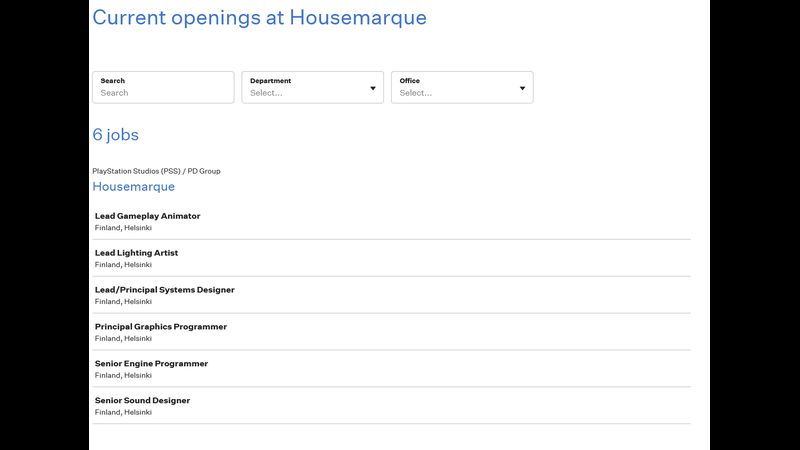Image resolution: width=800 pixels, height=450 pixels.
Task: Click the Office dropdown arrow icon
Action: click(522, 88)
